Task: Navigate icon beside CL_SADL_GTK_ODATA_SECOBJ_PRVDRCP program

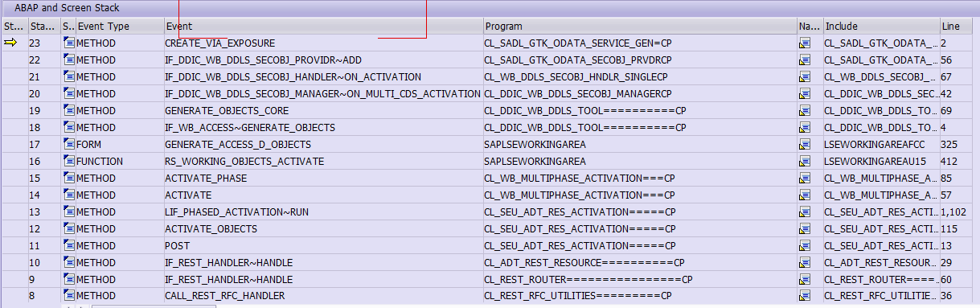Action: tap(804, 60)
